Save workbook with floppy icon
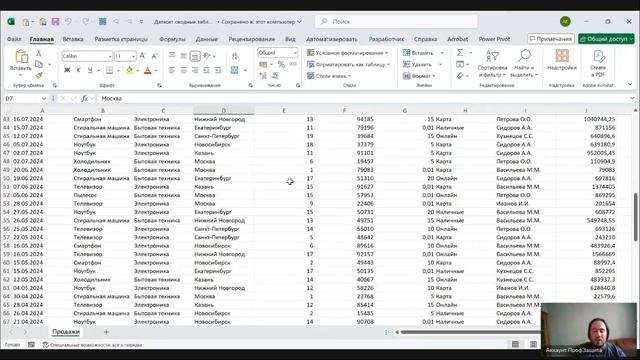Screen dimensions: 640x360 [x=56, y=22]
